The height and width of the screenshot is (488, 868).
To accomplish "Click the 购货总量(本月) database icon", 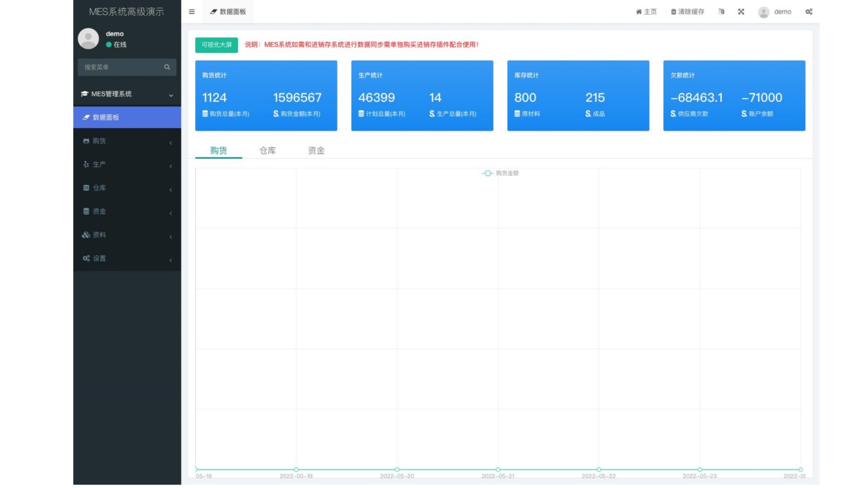I will pos(205,114).
